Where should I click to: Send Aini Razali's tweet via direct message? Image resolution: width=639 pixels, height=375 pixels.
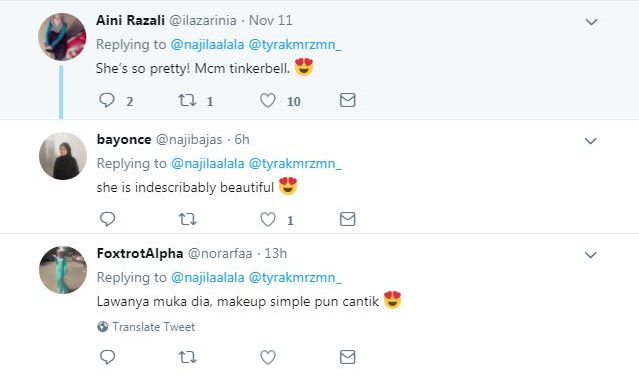coord(348,100)
